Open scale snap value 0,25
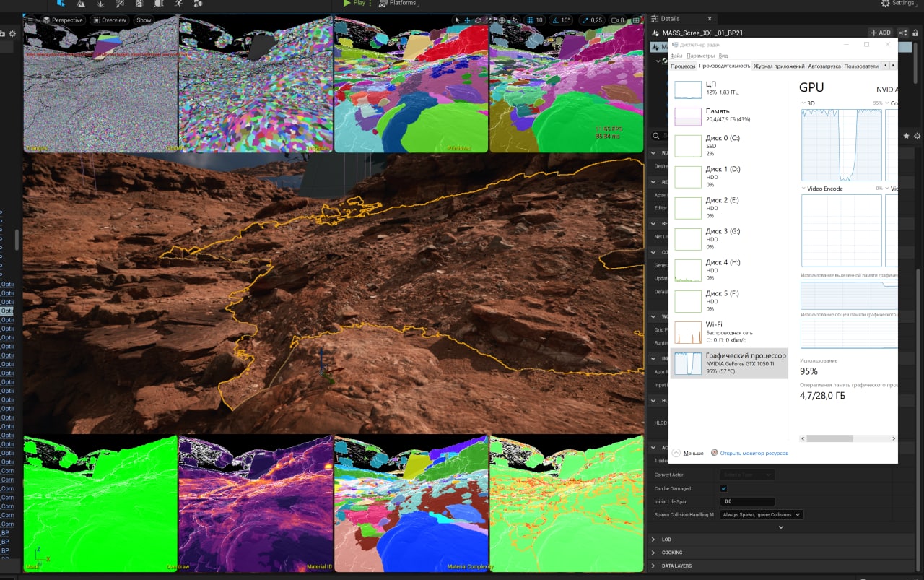Image resolution: width=924 pixels, height=580 pixels. click(596, 20)
